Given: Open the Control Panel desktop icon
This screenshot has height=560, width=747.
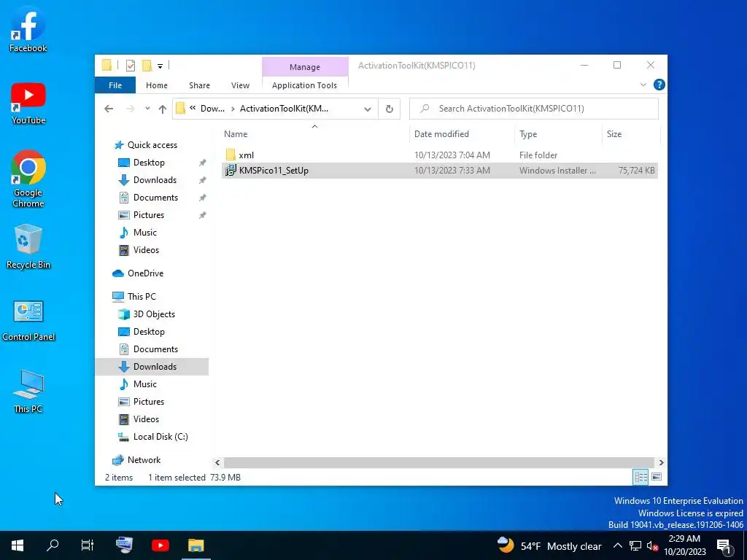Looking at the screenshot, I should (x=28, y=321).
